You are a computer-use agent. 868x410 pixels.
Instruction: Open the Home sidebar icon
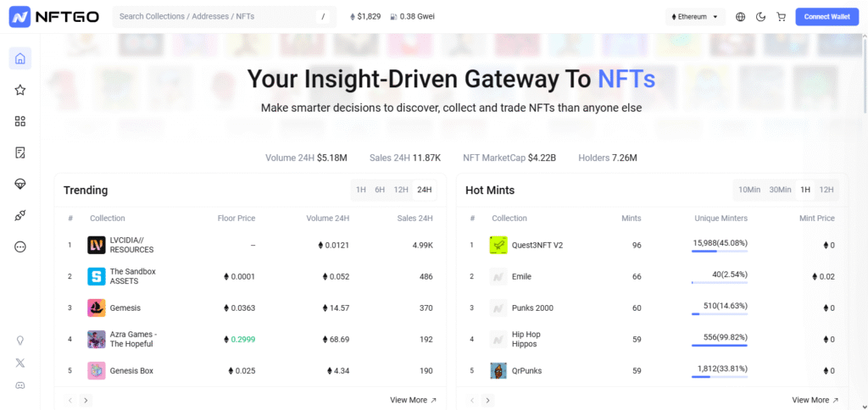(20, 58)
